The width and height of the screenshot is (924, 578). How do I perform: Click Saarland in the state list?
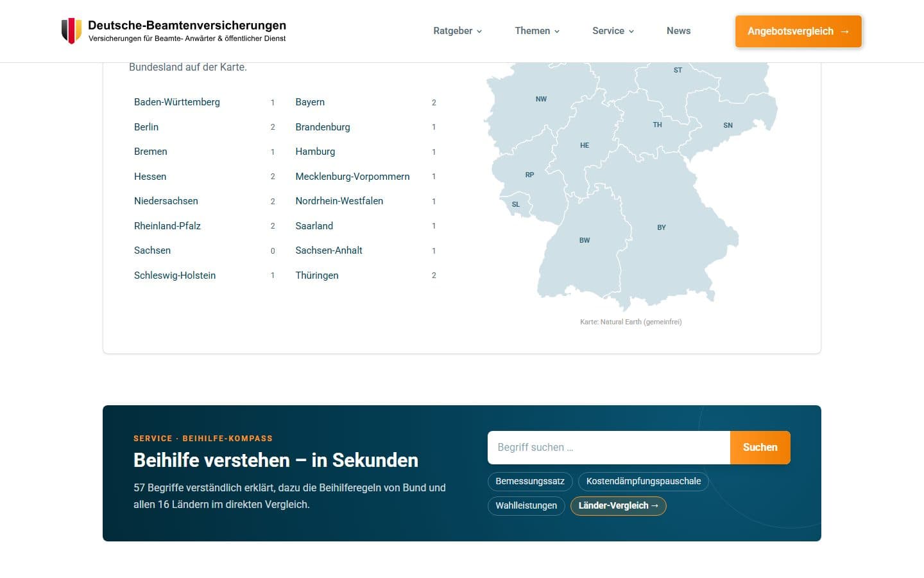pos(366,226)
